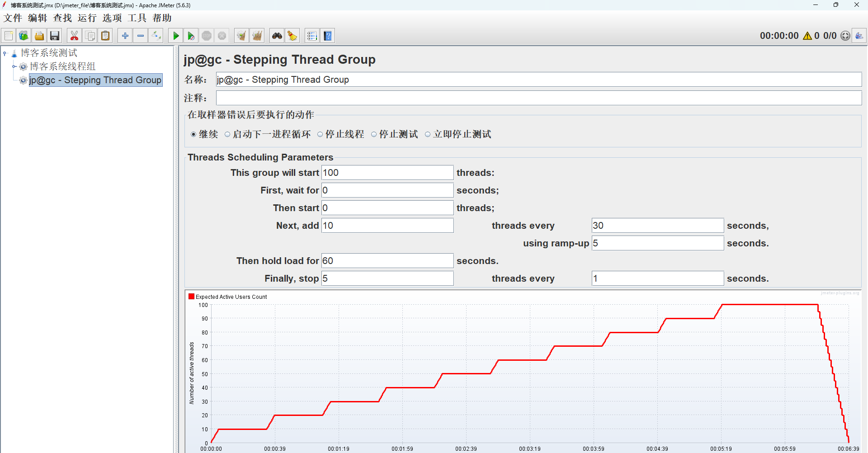Click the warning triangle log indicator
This screenshot has height=453, width=868.
(807, 36)
